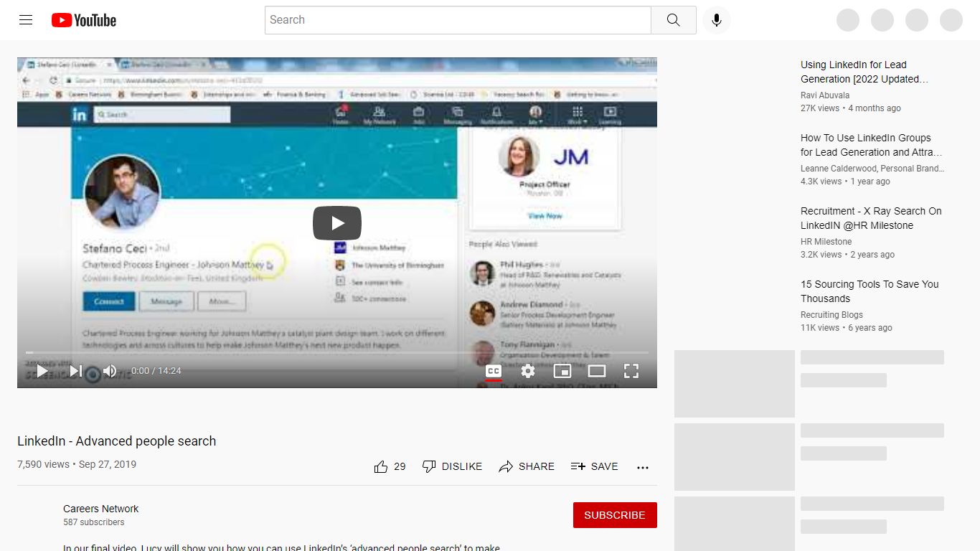Open 'Using LinkedIn for Lead Generation' video
The height and width of the screenshot is (551, 980).
click(x=864, y=72)
